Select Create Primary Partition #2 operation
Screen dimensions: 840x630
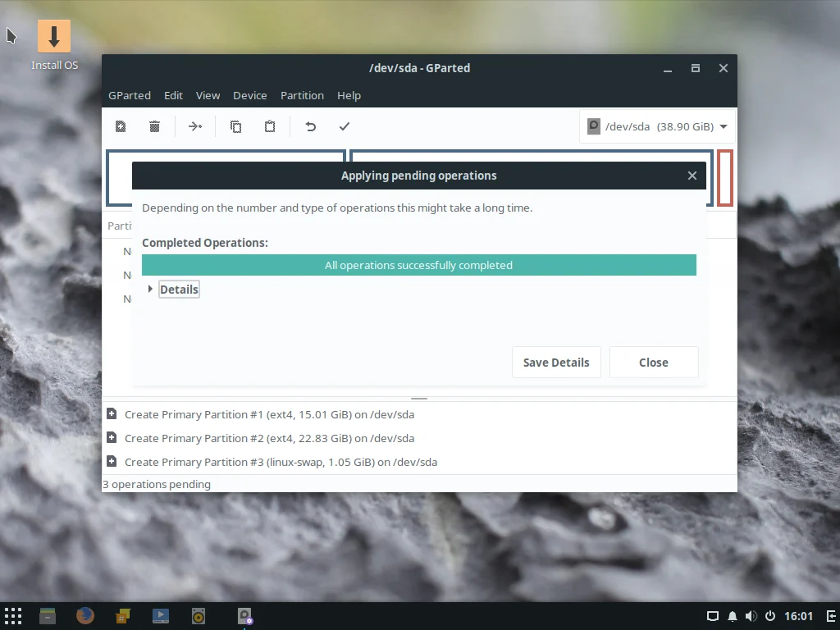(x=419, y=438)
